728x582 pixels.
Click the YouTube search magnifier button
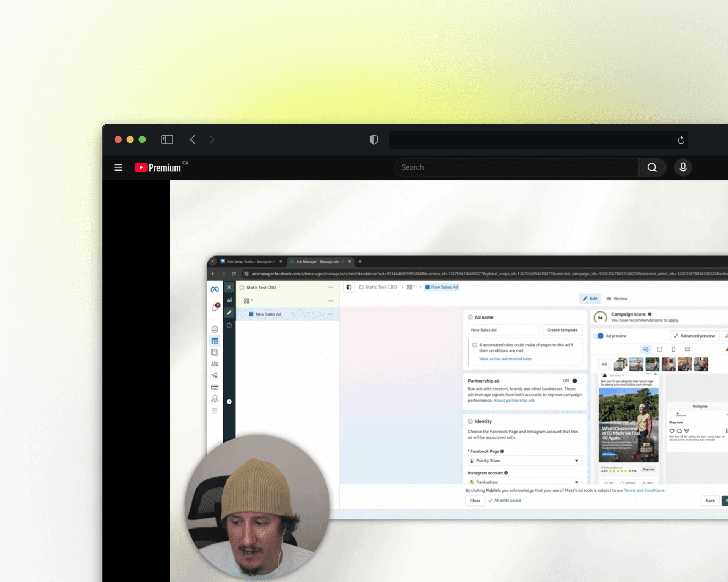coord(652,167)
